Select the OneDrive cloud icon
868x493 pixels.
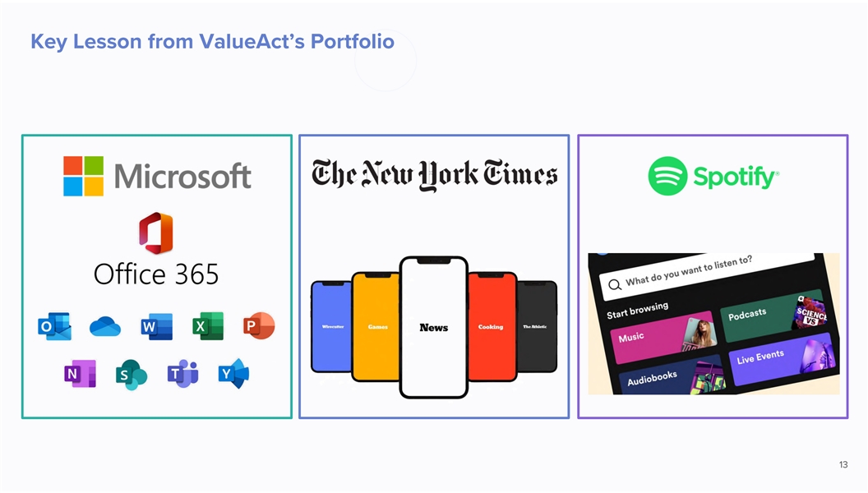[105, 326]
